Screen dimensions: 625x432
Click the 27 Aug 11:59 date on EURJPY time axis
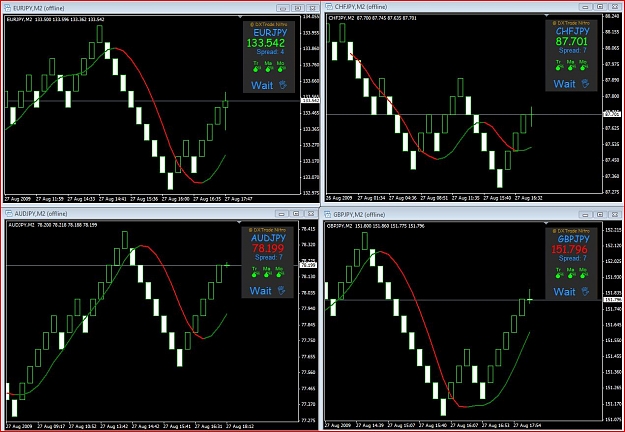(50, 198)
